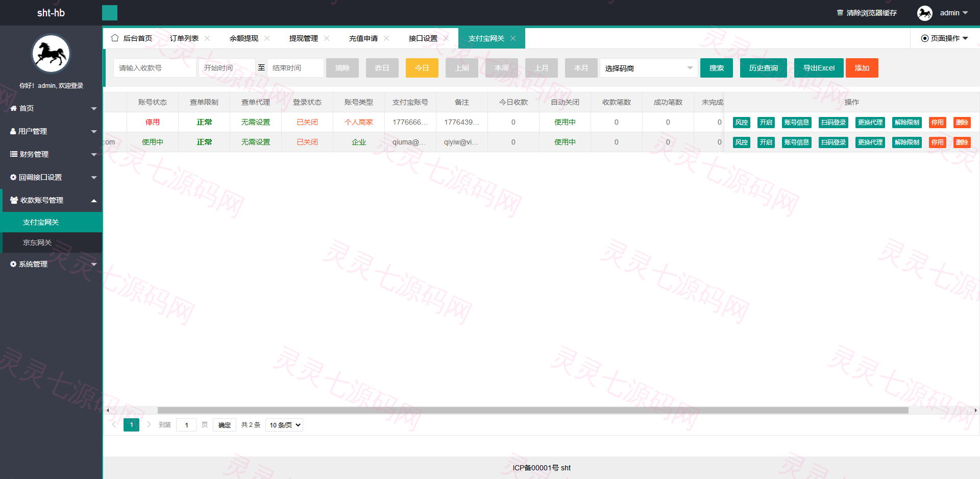The height and width of the screenshot is (479, 980).
Task: Close the 接口设置 tab
Action: (x=446, y=38)
